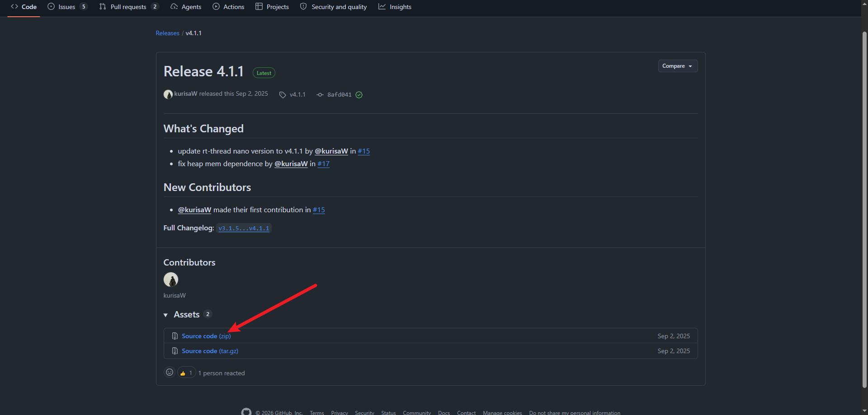Screen dimensions: 868x415
Task: Click the scrollbar down arrow
Action: click(x=864, y=411)
